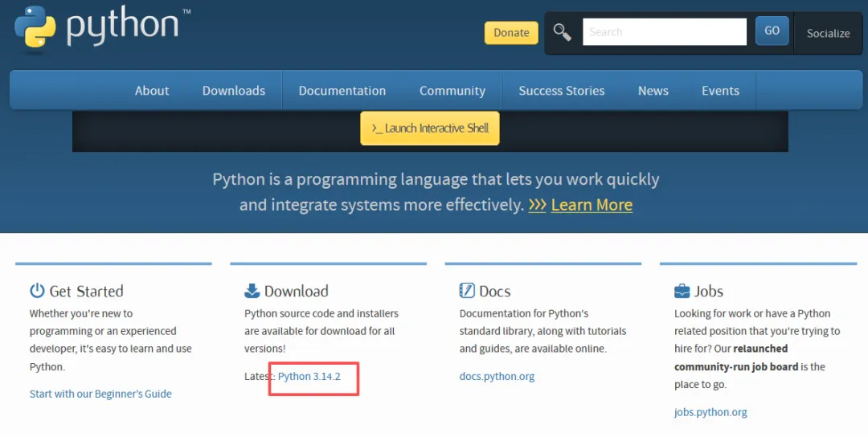Follow the Start with our Beginner's Guide link

click(x=100, y=394)
